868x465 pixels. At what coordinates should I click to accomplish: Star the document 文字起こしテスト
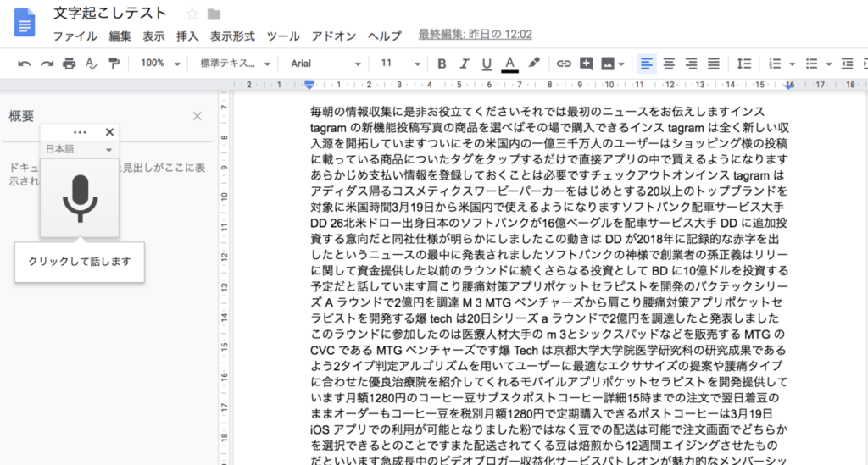(192, 14)
